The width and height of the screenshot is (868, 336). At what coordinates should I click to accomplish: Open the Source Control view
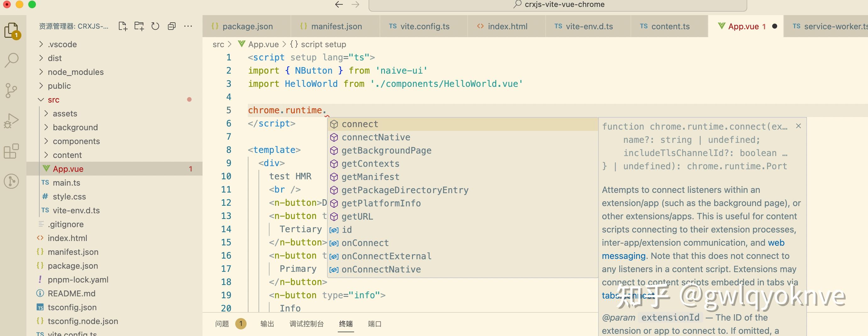tap(11, 90)
